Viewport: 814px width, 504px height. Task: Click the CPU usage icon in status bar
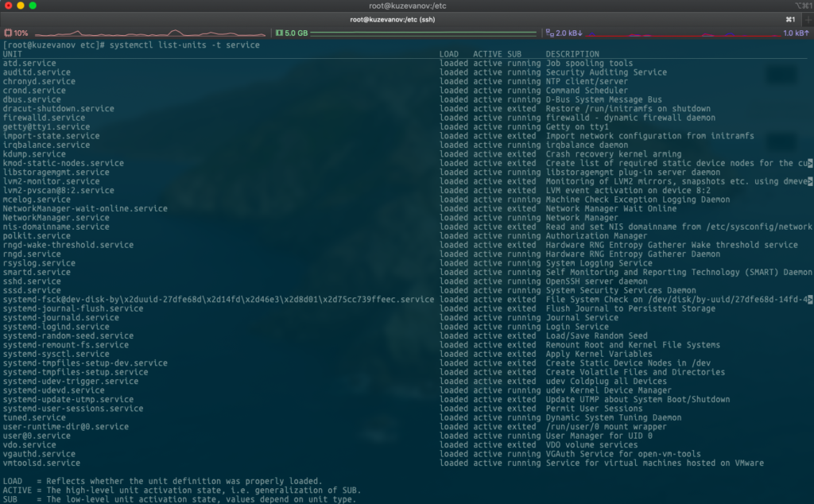[x=8, y=33]
